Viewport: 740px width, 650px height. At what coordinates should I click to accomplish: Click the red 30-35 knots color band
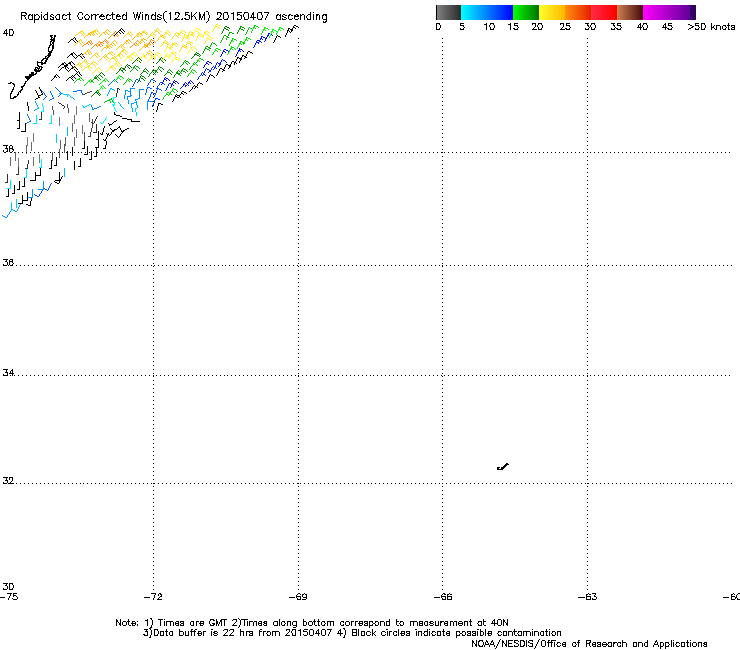(604, 12)
